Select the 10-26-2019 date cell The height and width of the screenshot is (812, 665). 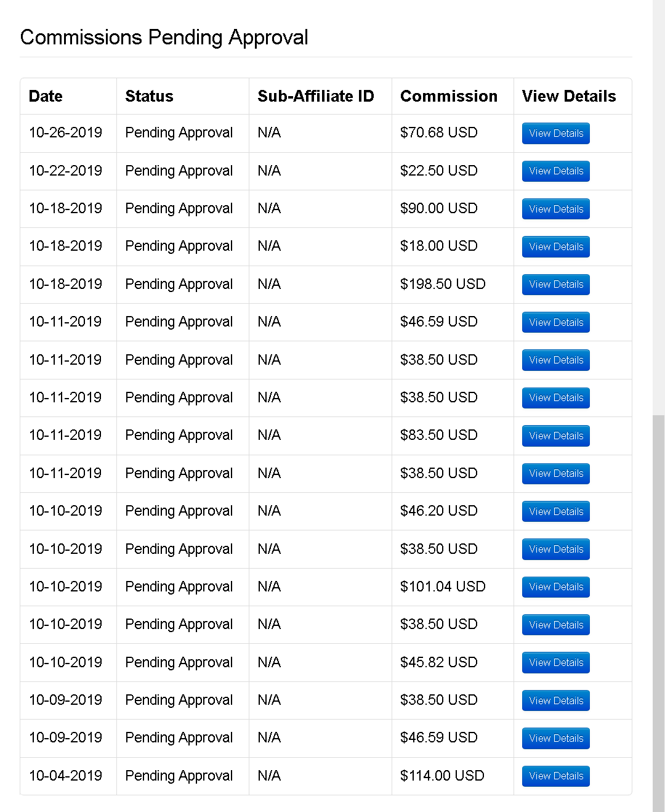pos(65,132)
